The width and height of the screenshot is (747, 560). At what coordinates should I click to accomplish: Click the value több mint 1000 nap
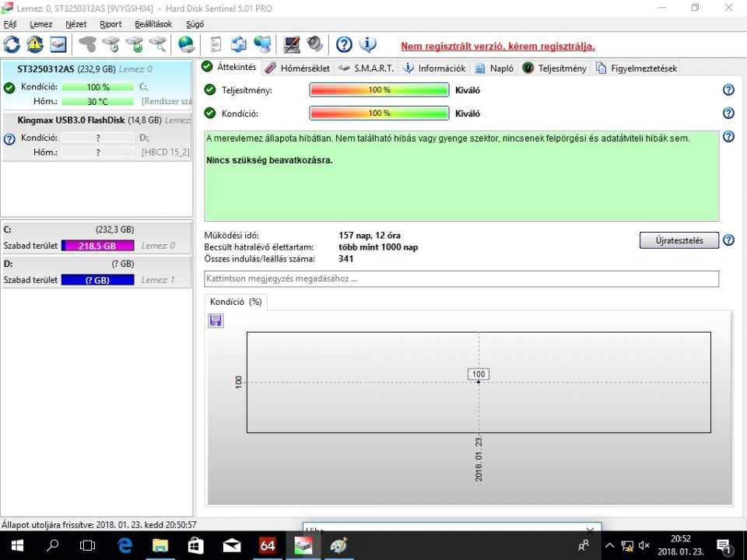click(378, 247)
